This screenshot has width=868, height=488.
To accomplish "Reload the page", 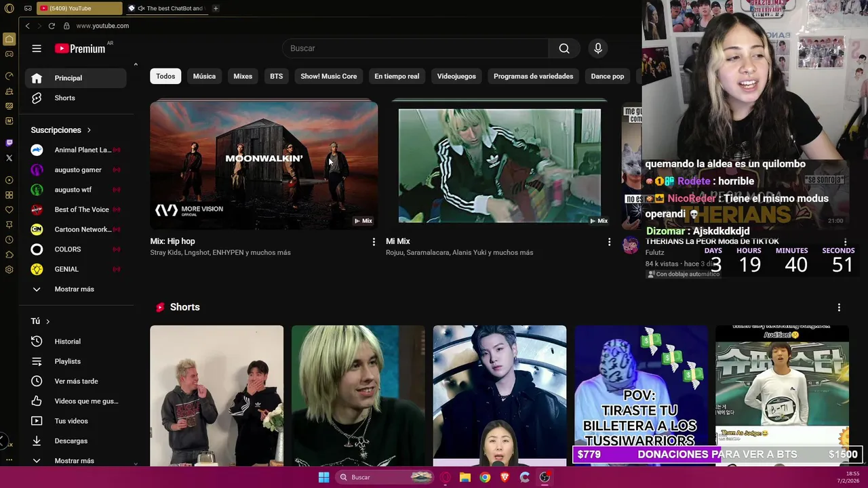I will pyautogui.click(x=52, y=26).
